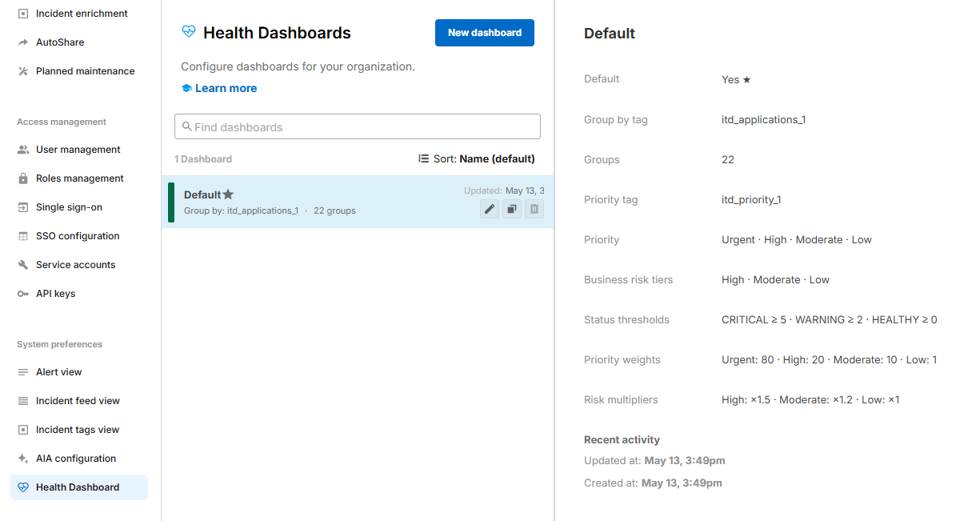Click the Risk multipliers values text
Image resolution: width=980 pixels, height=521 pixels.
click(x=810, y=399)
